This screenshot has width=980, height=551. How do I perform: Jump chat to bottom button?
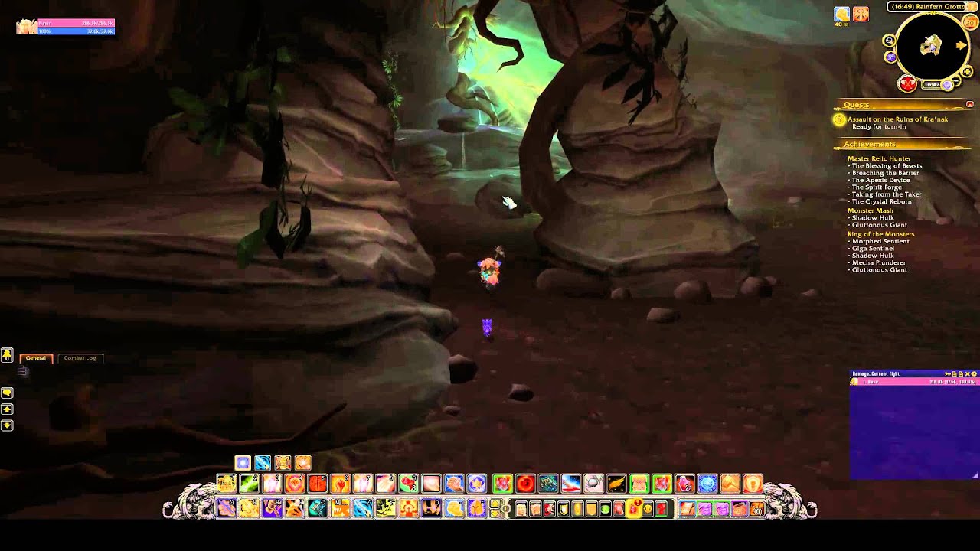tap(7, 425)
